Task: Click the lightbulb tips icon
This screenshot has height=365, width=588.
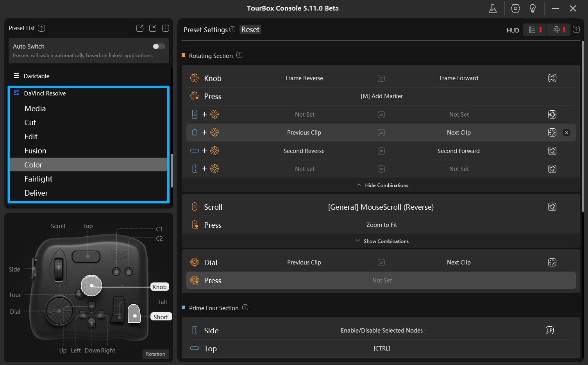Action: point(532,8)
